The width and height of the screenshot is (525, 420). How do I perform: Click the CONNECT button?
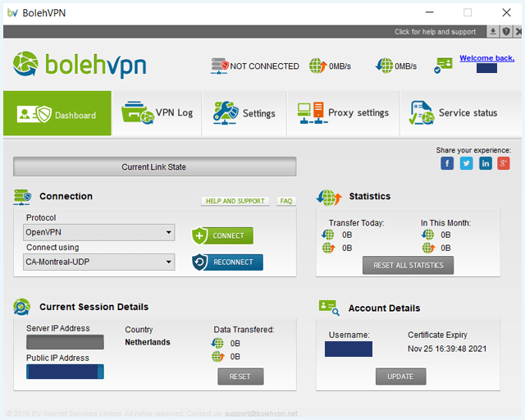pos(222,235)
